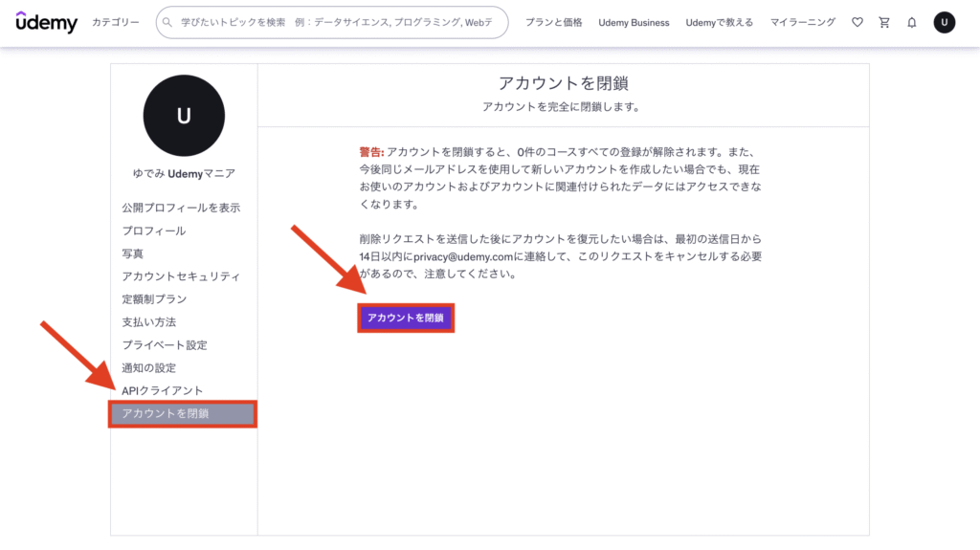Click the user avatar in top bar
Image resolution: width=980 pixels, height=550 pixels.
coord(944,22)
